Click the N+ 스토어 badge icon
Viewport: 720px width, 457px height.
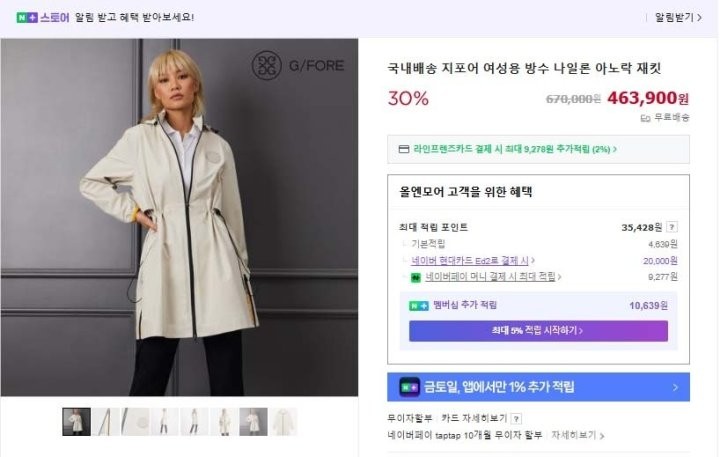click(x=27, y=17)
